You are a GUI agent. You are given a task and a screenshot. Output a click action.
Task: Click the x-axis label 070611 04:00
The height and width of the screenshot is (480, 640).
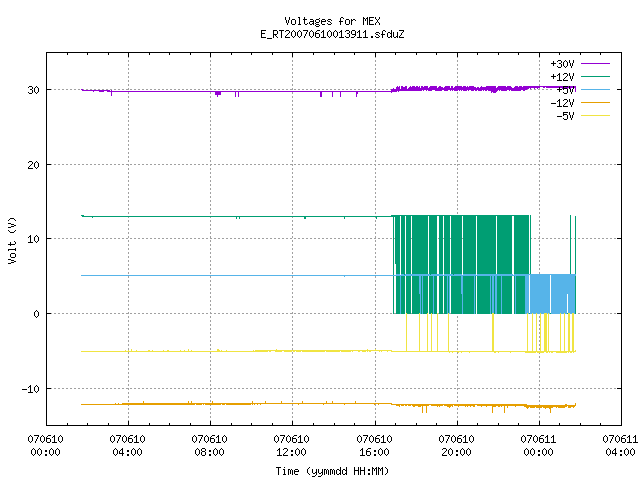pos(620,446)
